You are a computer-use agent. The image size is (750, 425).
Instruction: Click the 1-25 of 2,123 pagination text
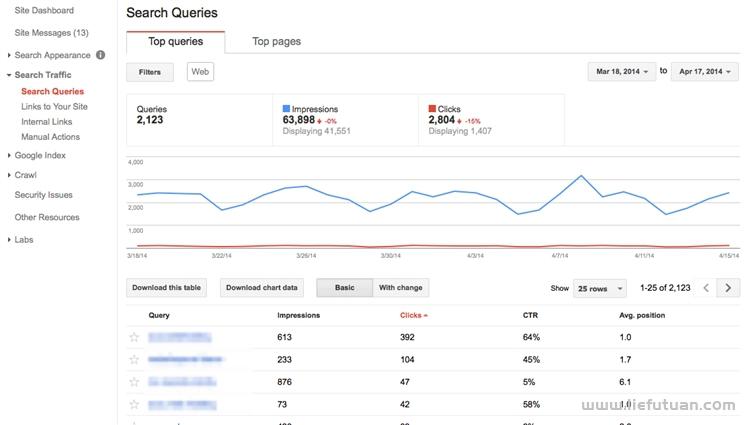click(x=665, y=288)
